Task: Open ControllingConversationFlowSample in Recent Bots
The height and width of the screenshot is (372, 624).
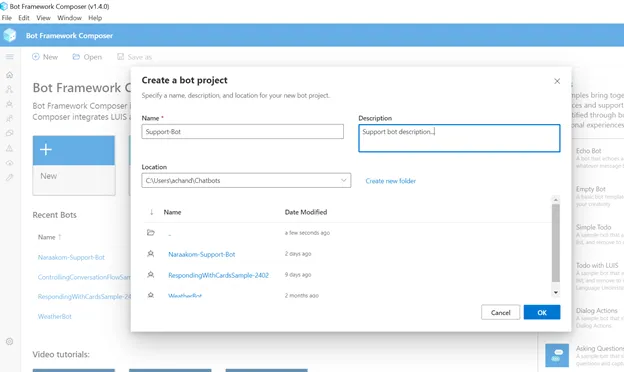Action: [x=84, y=277]
